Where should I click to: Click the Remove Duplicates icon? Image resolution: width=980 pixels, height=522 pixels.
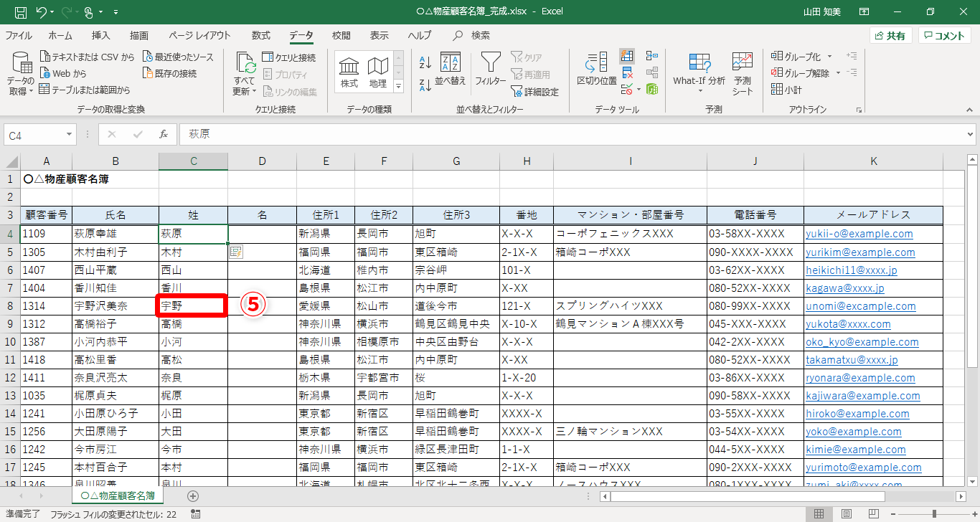(x=627, y=72)
